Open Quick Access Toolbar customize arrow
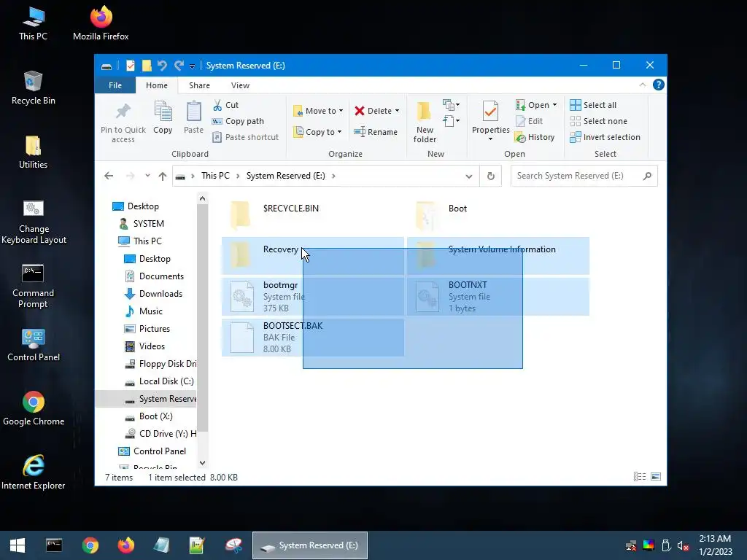The width and height of the screenshot is (747, 560). click(x=192, y=66)
